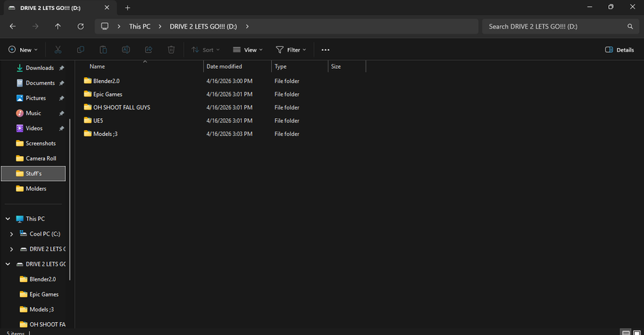
Task: Toggle the Details pane button
Action: pyautogui.click(x=620, y=50)
